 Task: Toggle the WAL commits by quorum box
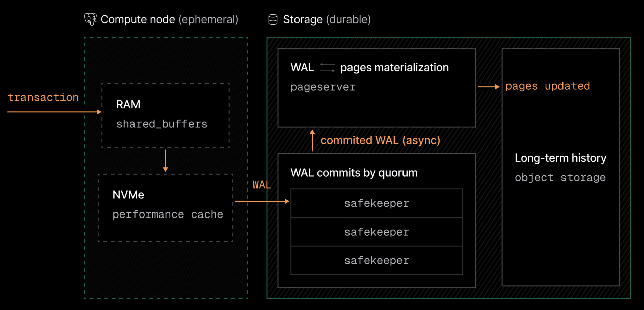coord(354,173)
